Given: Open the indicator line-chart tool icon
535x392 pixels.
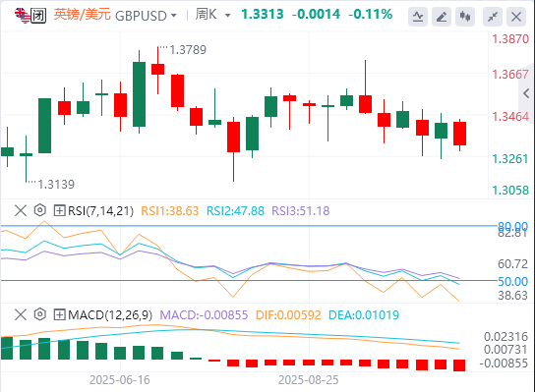Looking at the screenshot, I should (x=418, y=17).
